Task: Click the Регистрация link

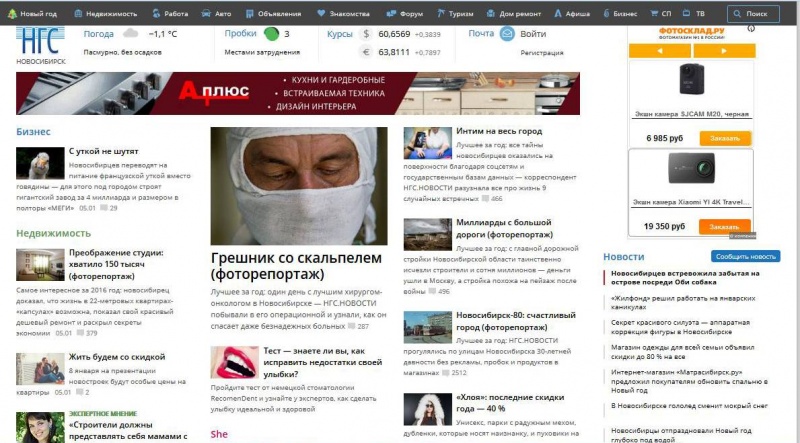Action: (541, 52)
